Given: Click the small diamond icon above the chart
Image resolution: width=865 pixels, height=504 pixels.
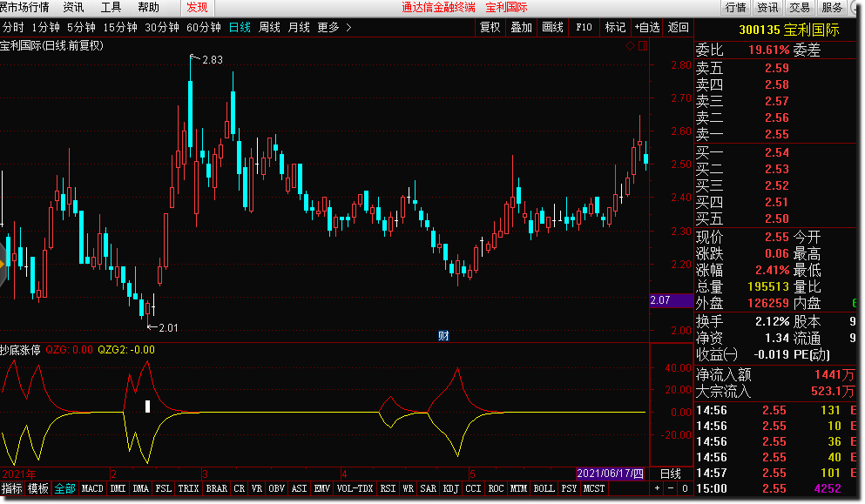Looking at the screenshot, I should pyautogui.click(x=630, y=46).
